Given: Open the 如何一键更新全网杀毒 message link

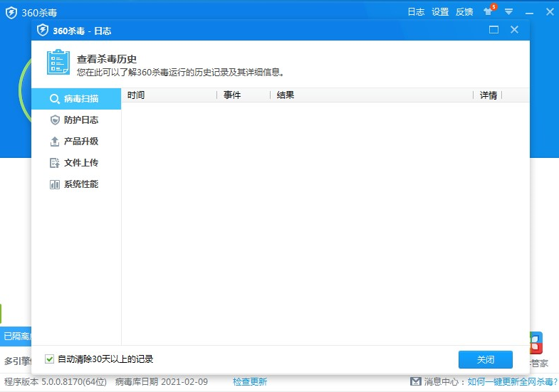Looking at the screenshot, I should [x=512, y=382].
